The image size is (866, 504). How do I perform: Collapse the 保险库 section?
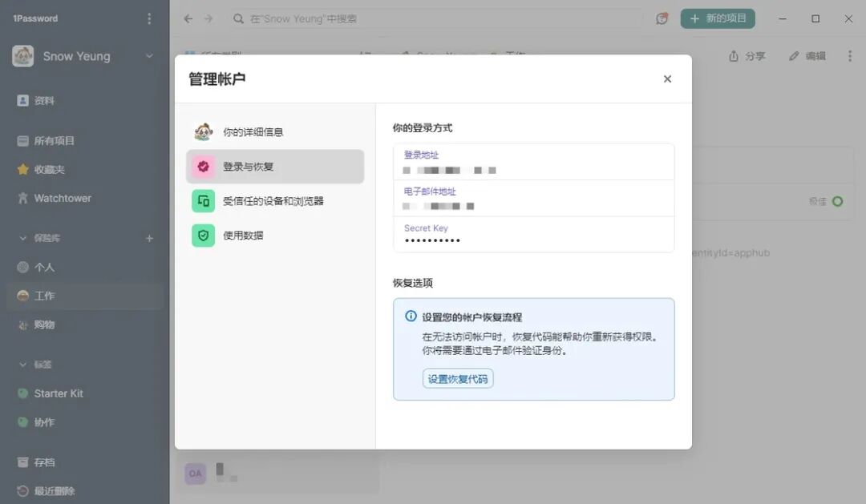coord(22,239)
